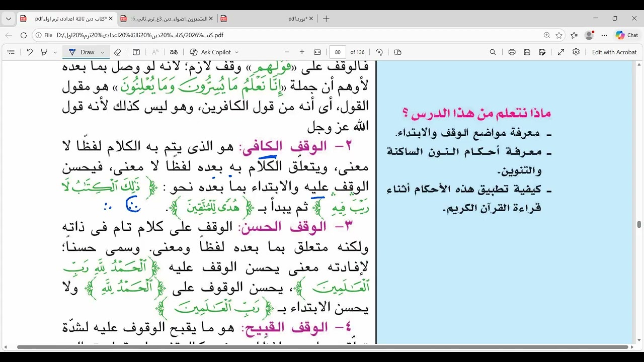Viewport: 644px width, 362px height.
Task: Click the horizontal scrollbar thumb
Action: click(323, 347)
